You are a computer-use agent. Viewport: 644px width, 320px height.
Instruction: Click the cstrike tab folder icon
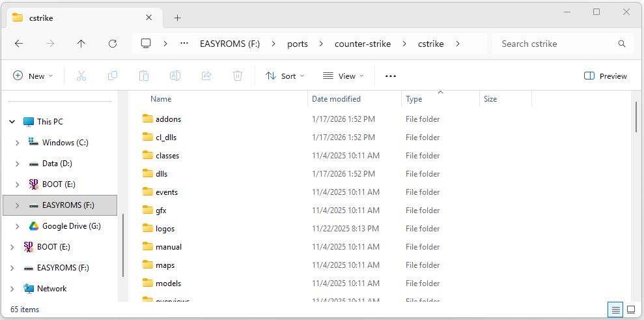click(17, 18)
